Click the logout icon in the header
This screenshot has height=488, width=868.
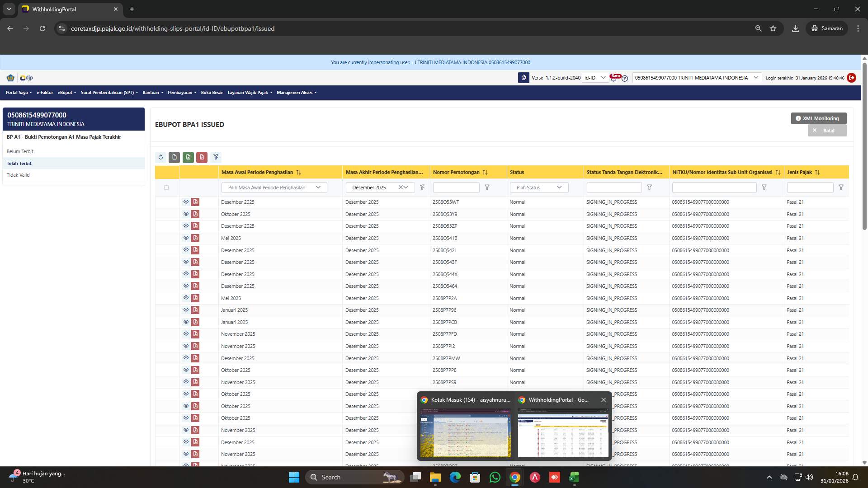[x=852, y=78]
